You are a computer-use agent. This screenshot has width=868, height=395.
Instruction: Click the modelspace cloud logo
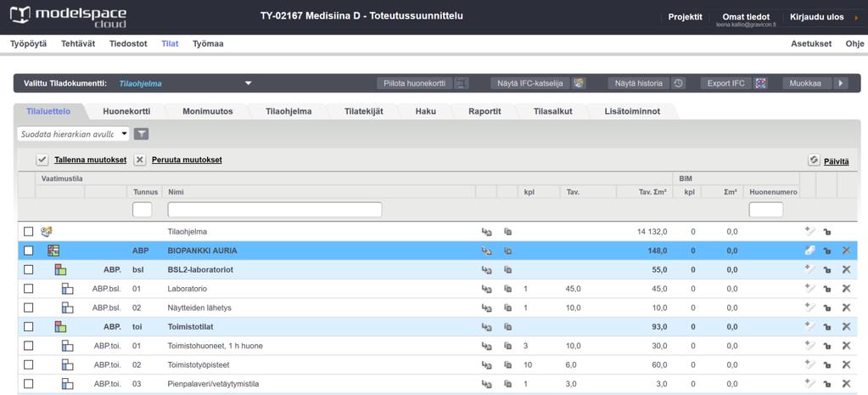(68, 17)
